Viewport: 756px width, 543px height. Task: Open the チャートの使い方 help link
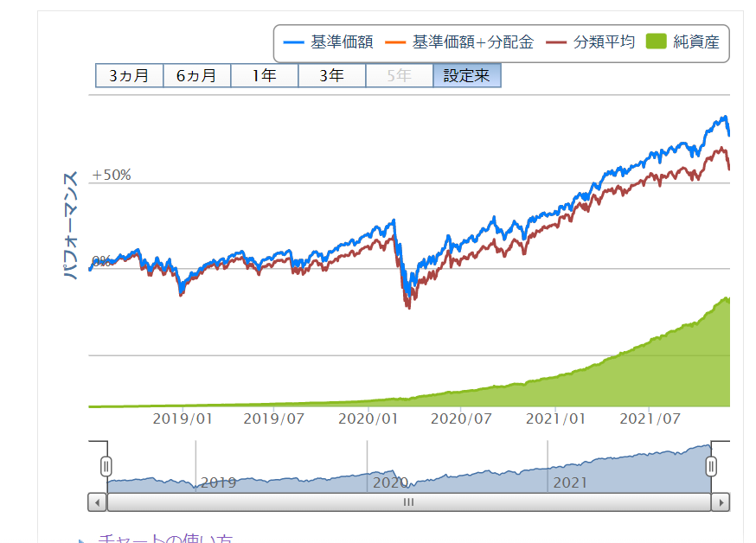(164, 540)
